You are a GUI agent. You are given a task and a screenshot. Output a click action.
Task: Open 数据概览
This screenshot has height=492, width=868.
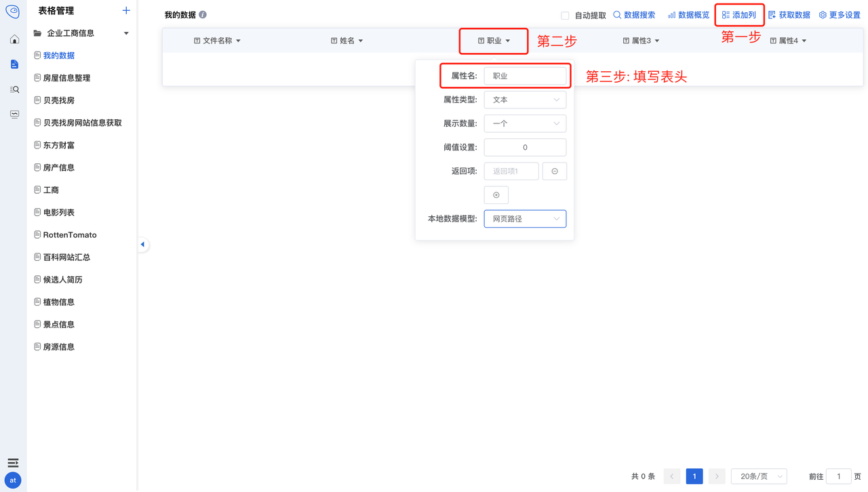[x=688, y=15]
